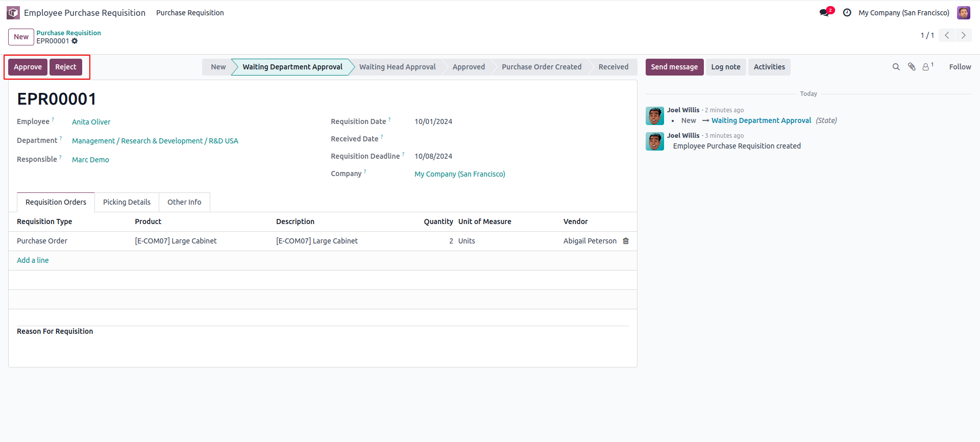Click Joel Willis avatar on state change message
Image resolution: width=980 pixels, height=442 pixels.
pyautogui.click(x=655, y=116)
